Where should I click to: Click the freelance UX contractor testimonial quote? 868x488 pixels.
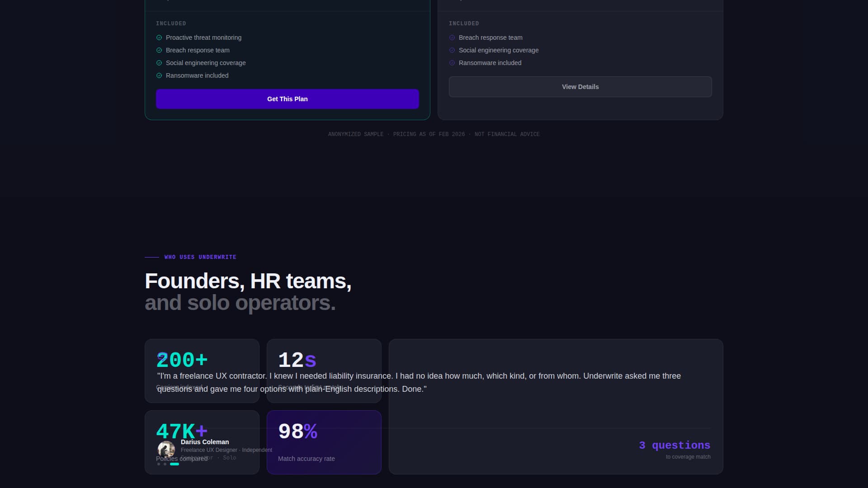pos(419,382)
